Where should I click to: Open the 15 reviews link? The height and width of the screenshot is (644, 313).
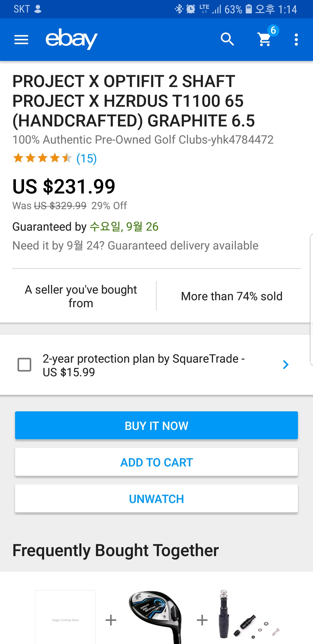[x=86, y=159]
